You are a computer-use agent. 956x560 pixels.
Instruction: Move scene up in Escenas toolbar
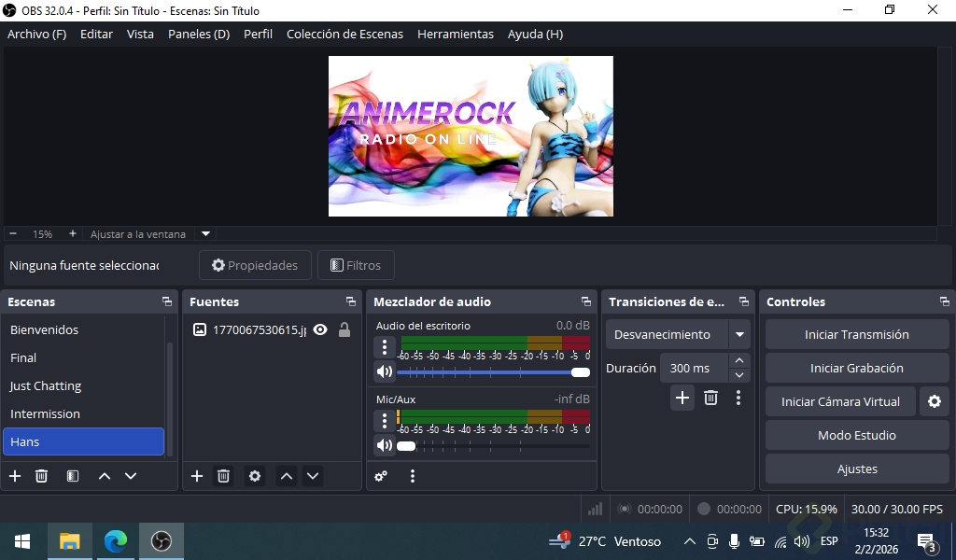click(x=105, y=476)
